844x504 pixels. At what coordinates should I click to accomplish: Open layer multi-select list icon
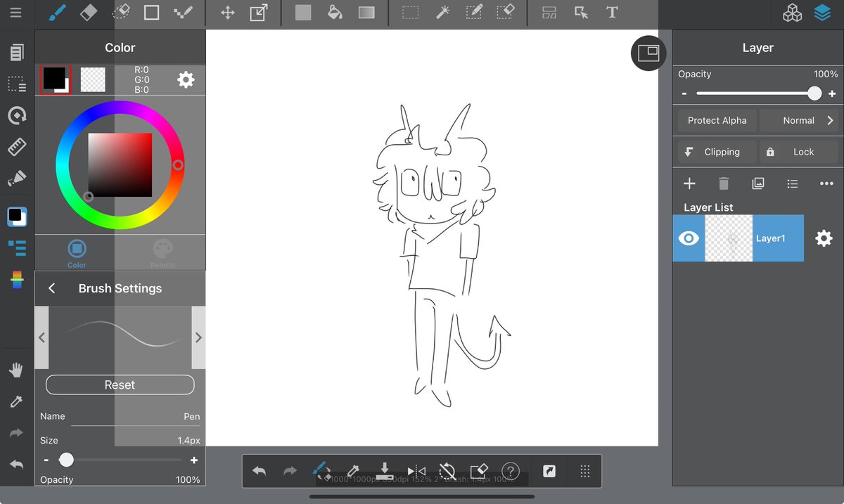click(x=793, y=183)
